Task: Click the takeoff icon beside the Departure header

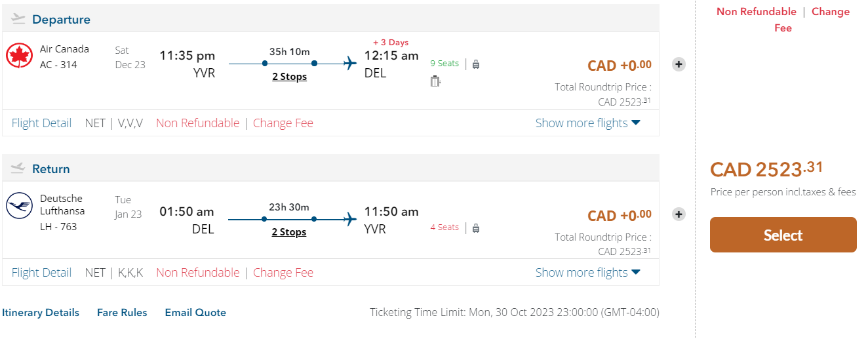Action: [18, 19]
